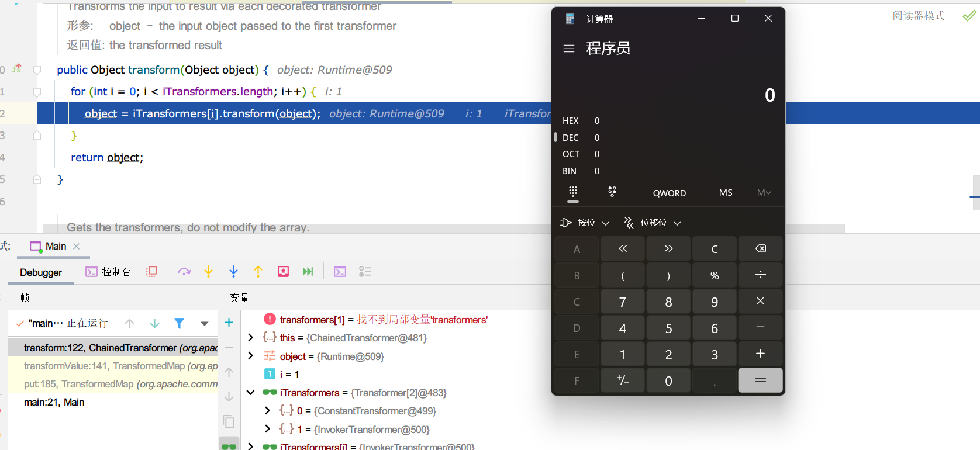The image size is (980, 450).
Task: Click Step Out in debugger toolbar
Action: [x=258, y=271]
